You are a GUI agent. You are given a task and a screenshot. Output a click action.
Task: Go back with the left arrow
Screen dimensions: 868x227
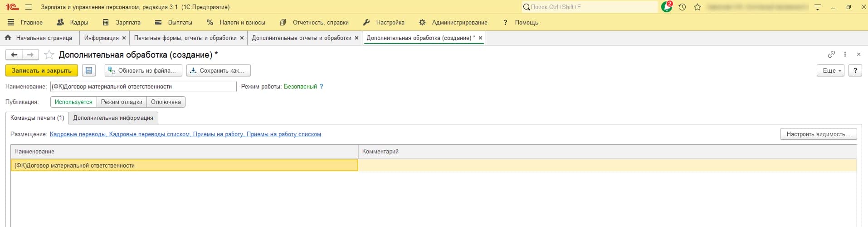pyautogui.click(x=14, y=55)
